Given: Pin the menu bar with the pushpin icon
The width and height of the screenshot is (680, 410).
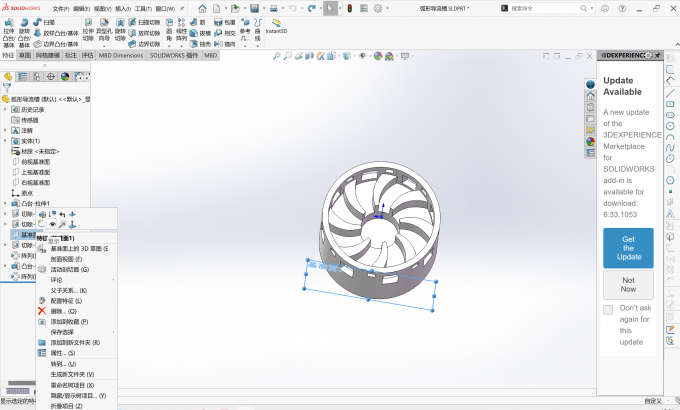Looking at the screenshot, I should [182, 8].
